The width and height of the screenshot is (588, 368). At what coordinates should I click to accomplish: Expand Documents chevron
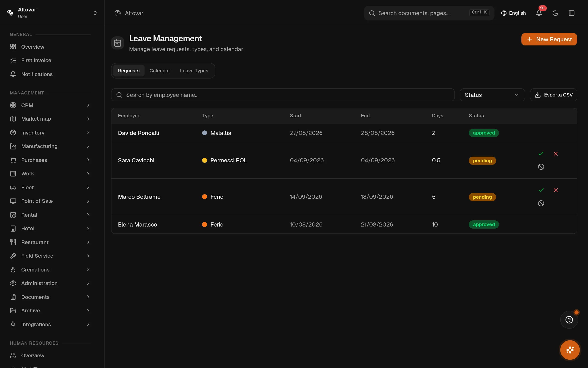click(88, 297)
